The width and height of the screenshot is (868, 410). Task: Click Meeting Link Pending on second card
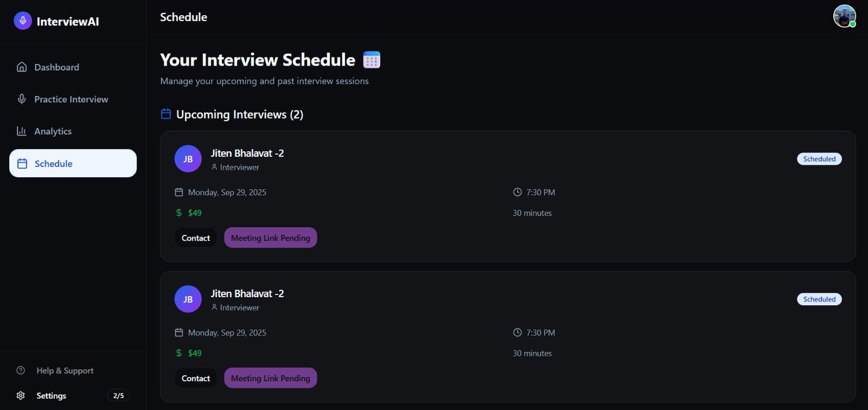pyautogui.click(x=271, y=378)
